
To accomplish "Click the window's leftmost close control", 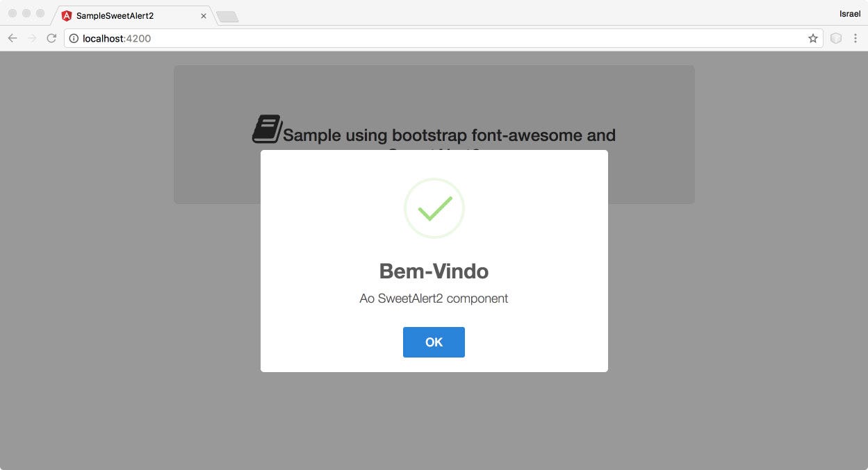I will (13, 13).
